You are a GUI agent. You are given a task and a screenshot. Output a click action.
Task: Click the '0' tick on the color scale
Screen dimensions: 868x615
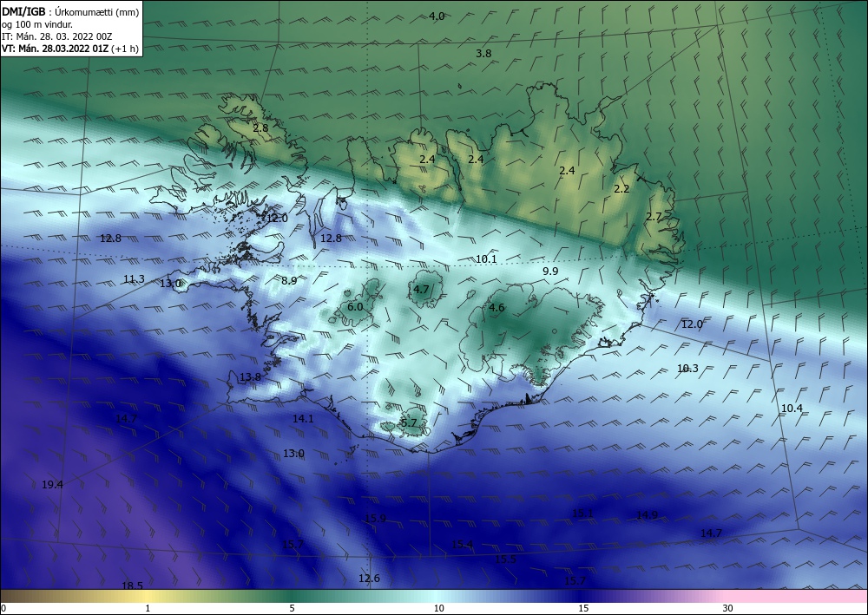[x=3, y=608]
